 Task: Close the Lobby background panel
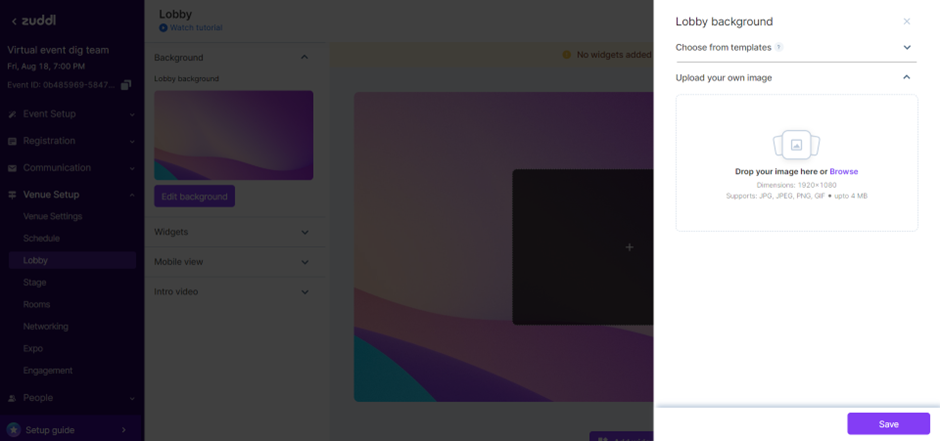coord(906,22)
